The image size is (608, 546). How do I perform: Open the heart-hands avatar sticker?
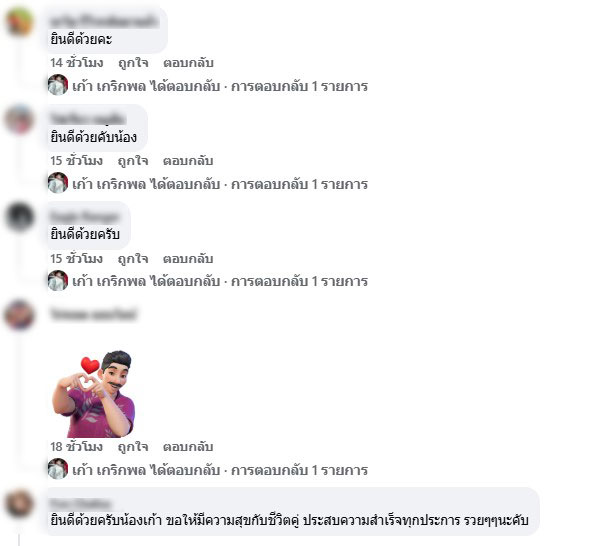coord(94,394)
